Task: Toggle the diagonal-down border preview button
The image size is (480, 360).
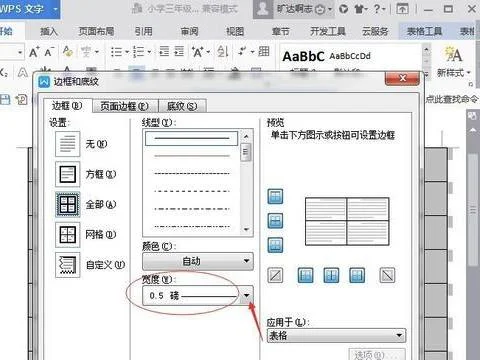Action: (387, 275)
